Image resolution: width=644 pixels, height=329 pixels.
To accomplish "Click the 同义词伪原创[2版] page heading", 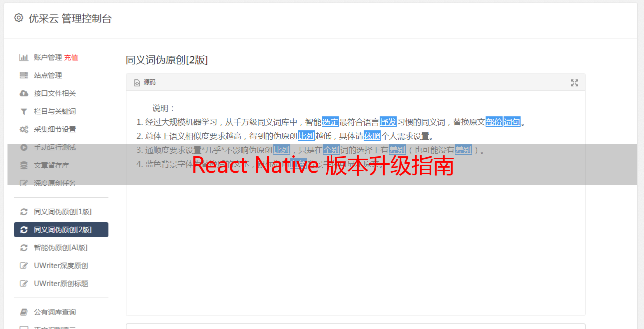I will click(167, 60).
